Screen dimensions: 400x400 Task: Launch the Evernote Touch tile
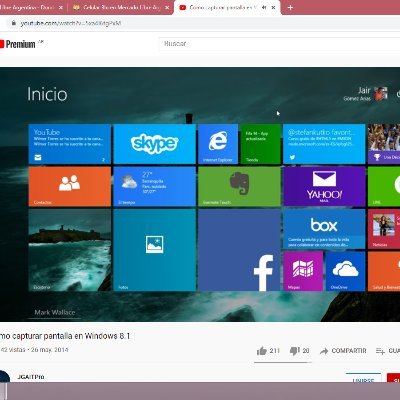(x=239, y=186)
